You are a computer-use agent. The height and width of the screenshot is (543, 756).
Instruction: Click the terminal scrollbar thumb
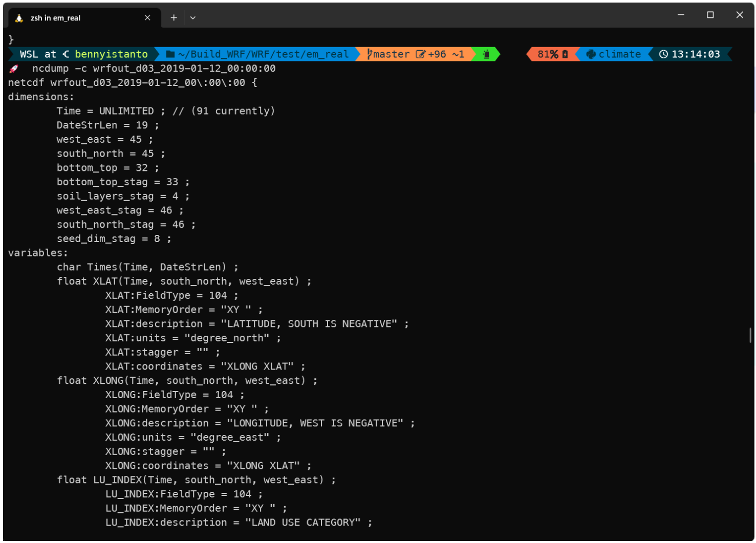coord(750,335)
